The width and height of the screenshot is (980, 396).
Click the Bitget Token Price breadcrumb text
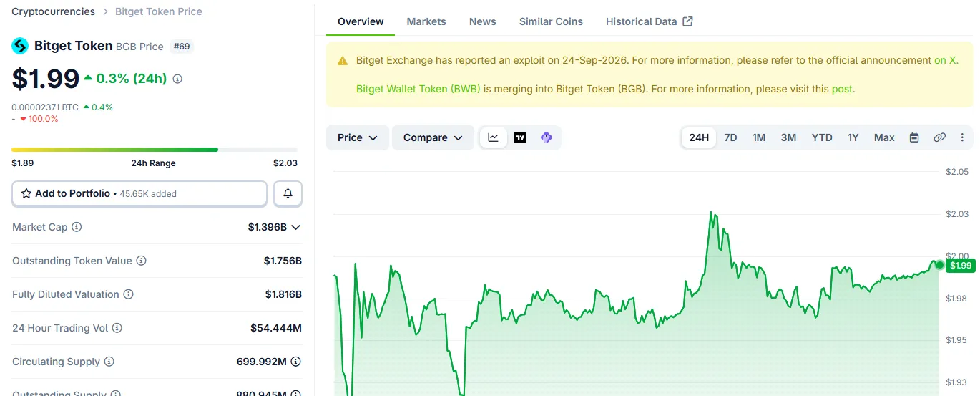click(x=159, y=11)
